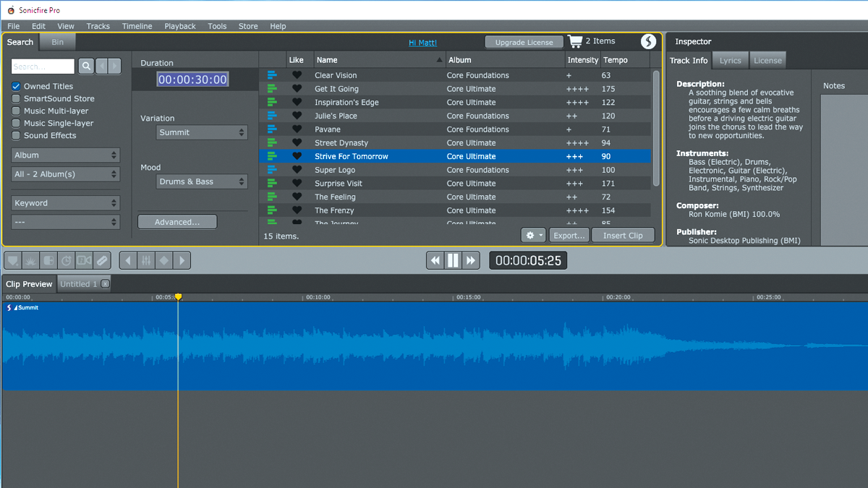This screenshot has height=488, width=868.
Task: Click the layer icon for Get It Going
Action: tap(272, 89)
